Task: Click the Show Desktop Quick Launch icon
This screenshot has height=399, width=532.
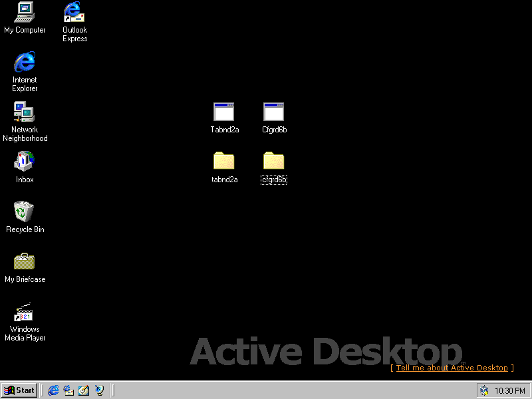Action: (x=84, y=390)
